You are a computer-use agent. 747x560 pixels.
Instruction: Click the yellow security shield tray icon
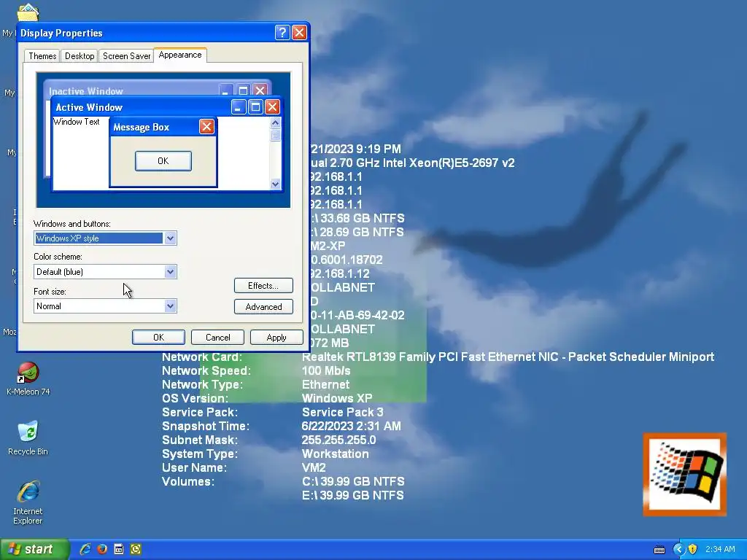[693, 549]
